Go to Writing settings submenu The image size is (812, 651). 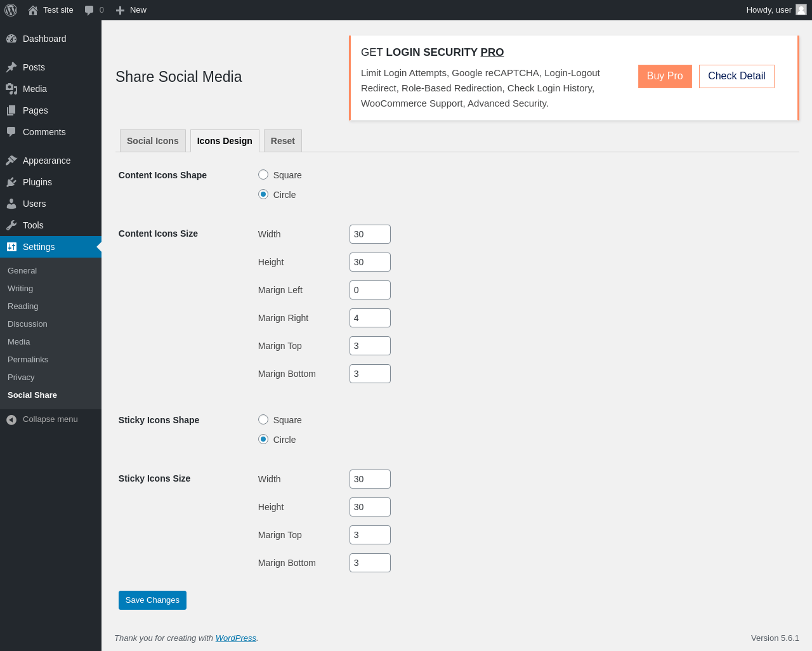click(20, 288)
